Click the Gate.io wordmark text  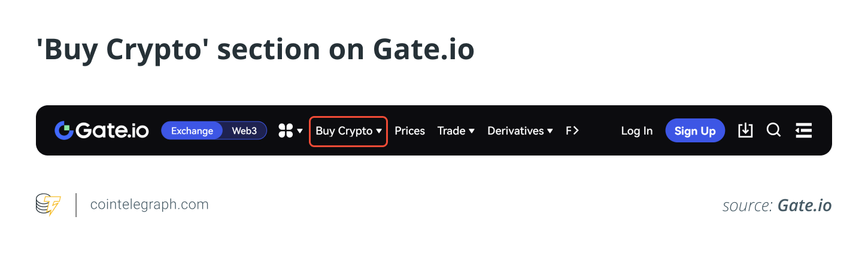(113, 130)
